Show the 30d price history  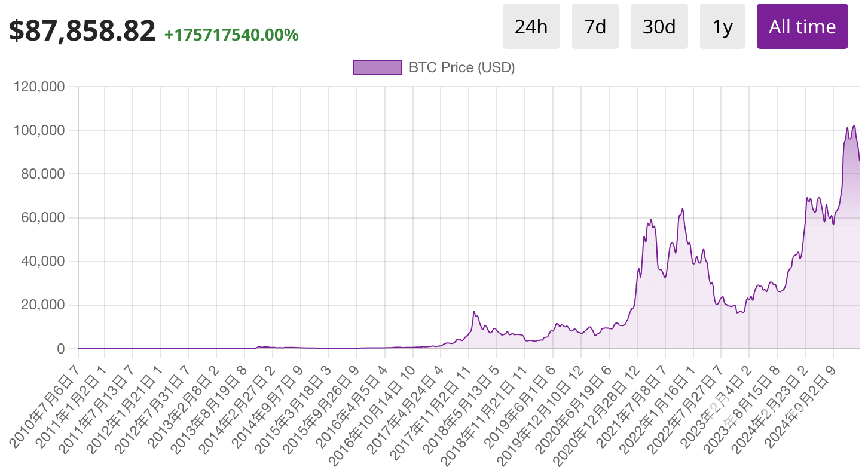point(659,26)
